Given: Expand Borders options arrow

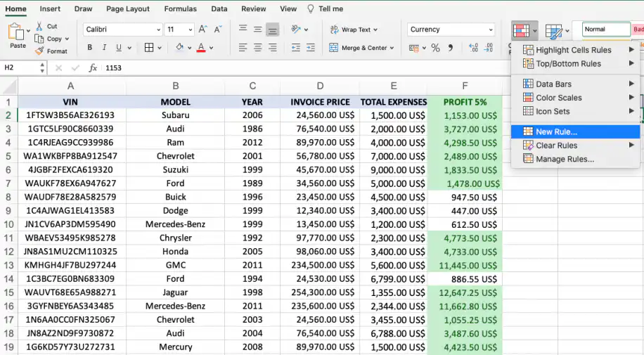Looking at the screenshot, I should [x=160, y=48].
